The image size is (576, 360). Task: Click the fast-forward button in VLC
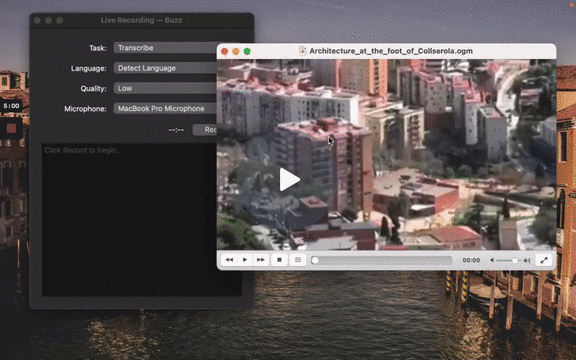point(261,260)
